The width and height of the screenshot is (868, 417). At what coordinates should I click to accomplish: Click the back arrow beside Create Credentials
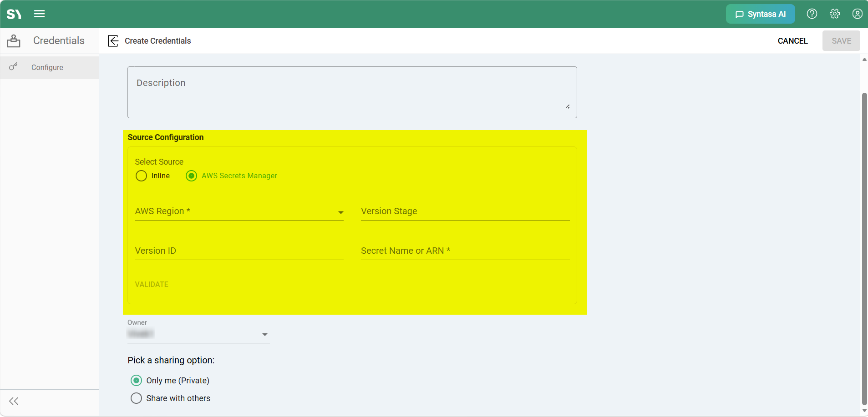113,41
